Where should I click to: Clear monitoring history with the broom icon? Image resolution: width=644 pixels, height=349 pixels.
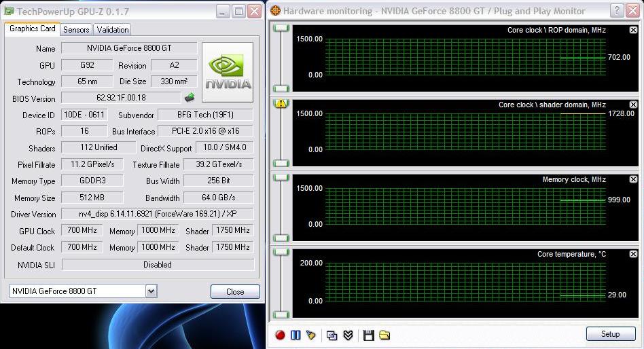311,335
